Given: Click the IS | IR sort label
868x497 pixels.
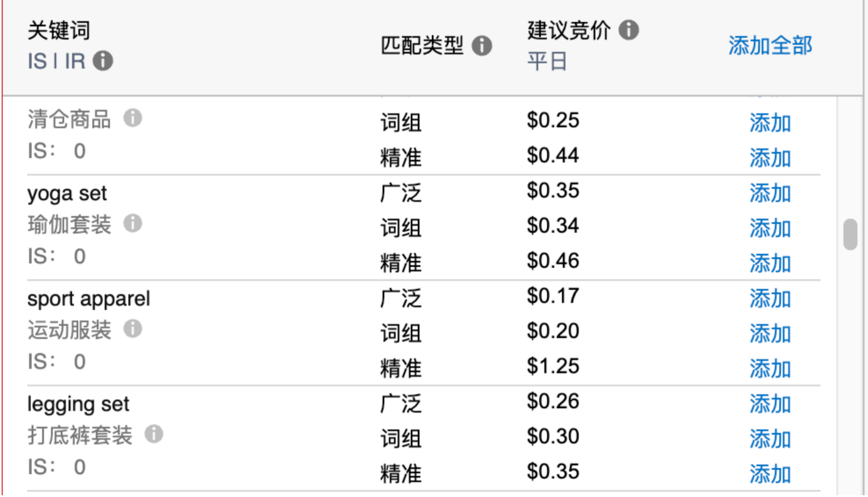Looking at the screenshot, I should tap(56, 61).
